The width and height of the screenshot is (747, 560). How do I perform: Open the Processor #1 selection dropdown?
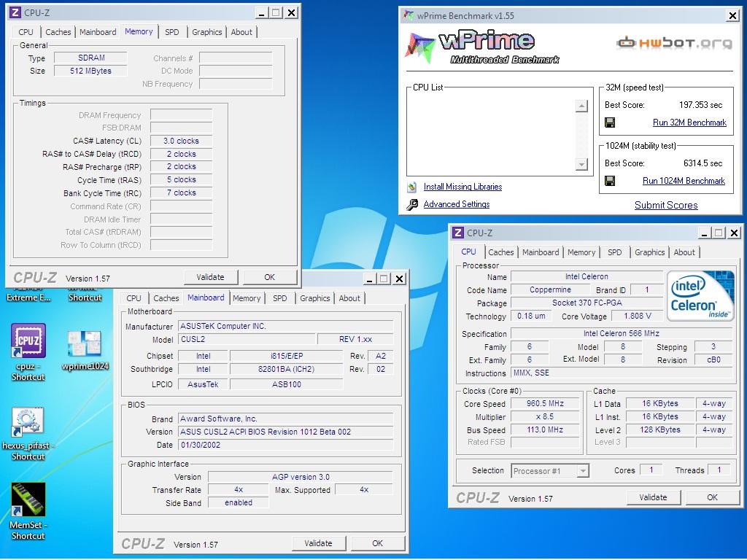[x=582, y=472]
